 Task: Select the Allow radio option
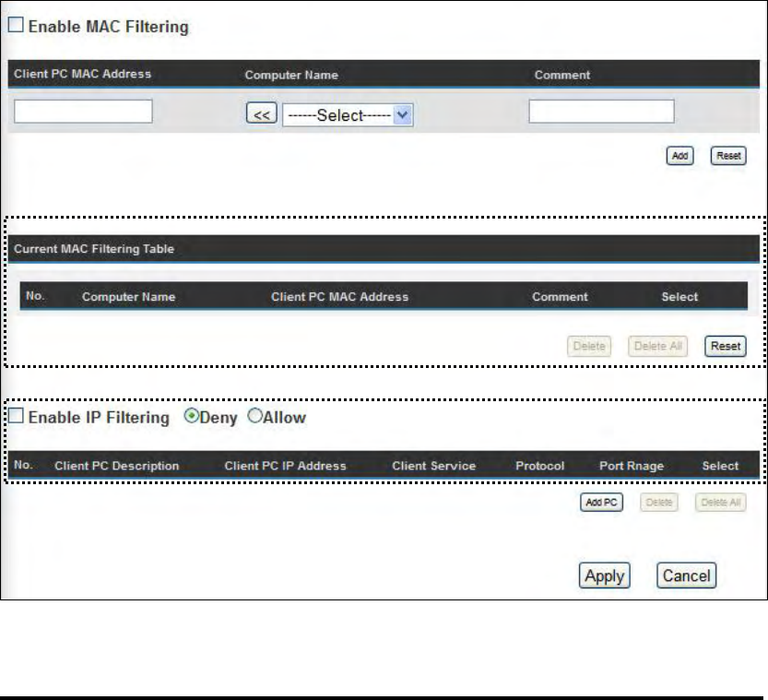pos(254,416)
